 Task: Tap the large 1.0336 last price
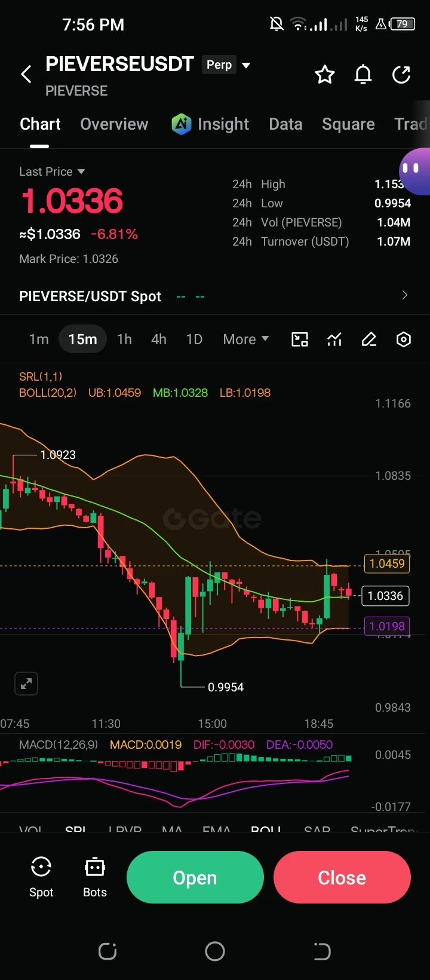(72, 201)
